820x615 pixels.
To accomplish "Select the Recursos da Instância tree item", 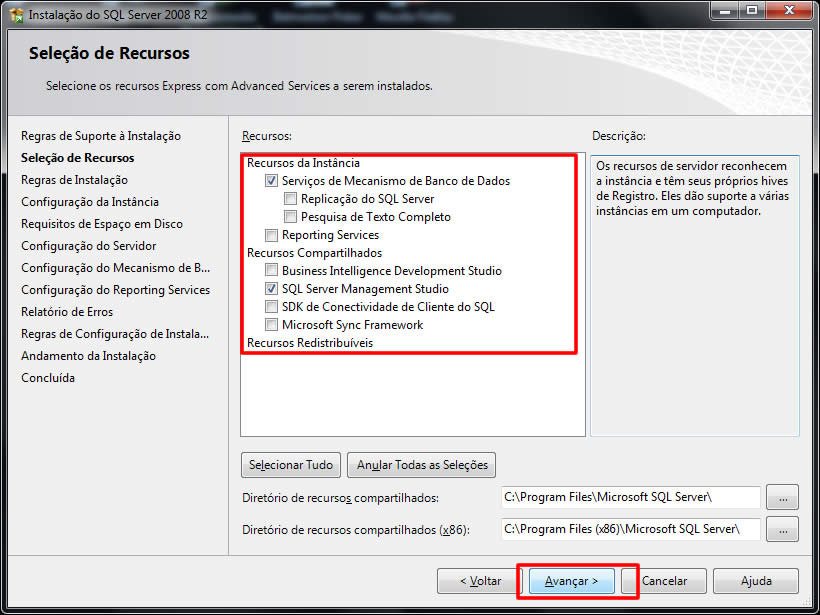I will 303,163.
